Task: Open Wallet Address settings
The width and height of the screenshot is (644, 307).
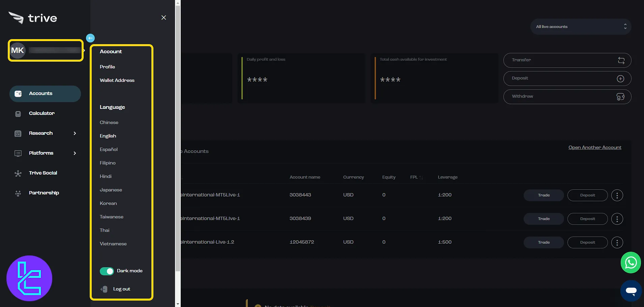Action: click(x=117, y=80)
